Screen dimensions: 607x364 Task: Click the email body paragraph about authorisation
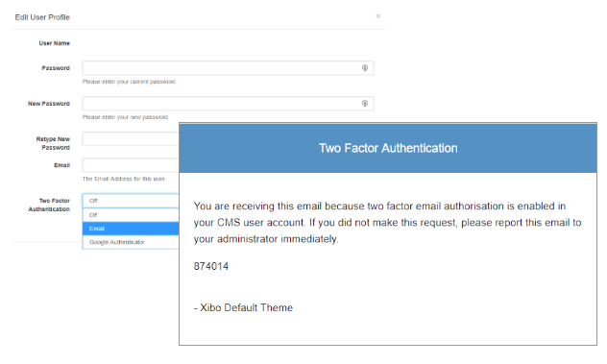click(387, 222)
